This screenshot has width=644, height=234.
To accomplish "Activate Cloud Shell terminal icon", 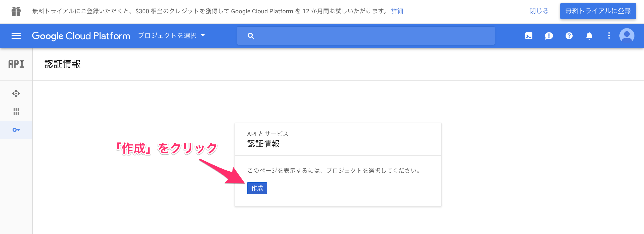I will tap(529, 36).
